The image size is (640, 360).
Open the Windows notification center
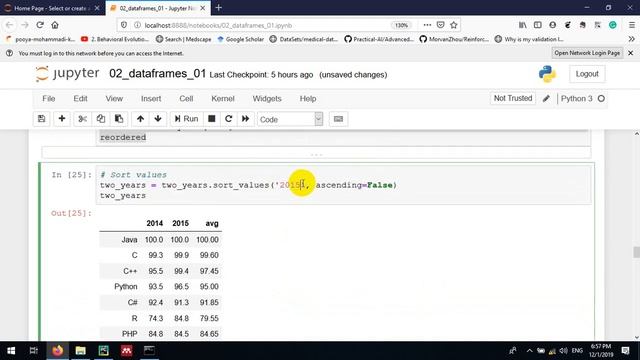[x=625, y=351]
